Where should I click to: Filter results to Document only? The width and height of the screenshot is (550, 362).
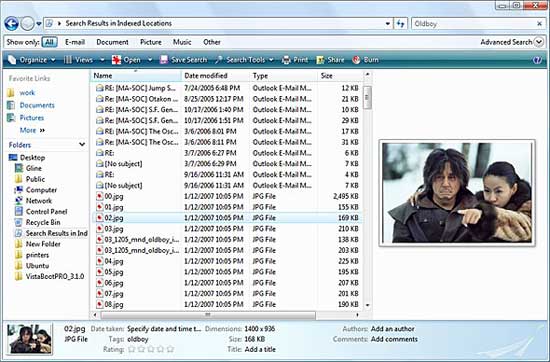[x=112, y=42]
